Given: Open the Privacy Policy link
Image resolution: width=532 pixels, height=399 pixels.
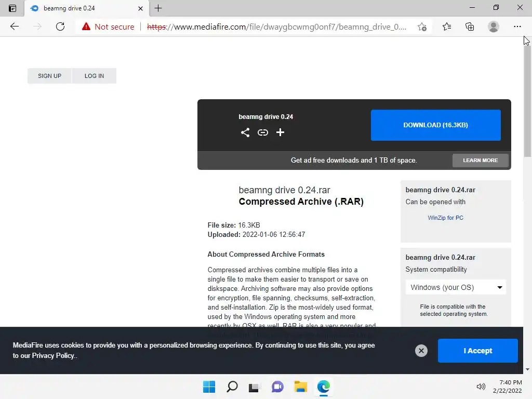Looking at the screenshot, I should [53, 355].
